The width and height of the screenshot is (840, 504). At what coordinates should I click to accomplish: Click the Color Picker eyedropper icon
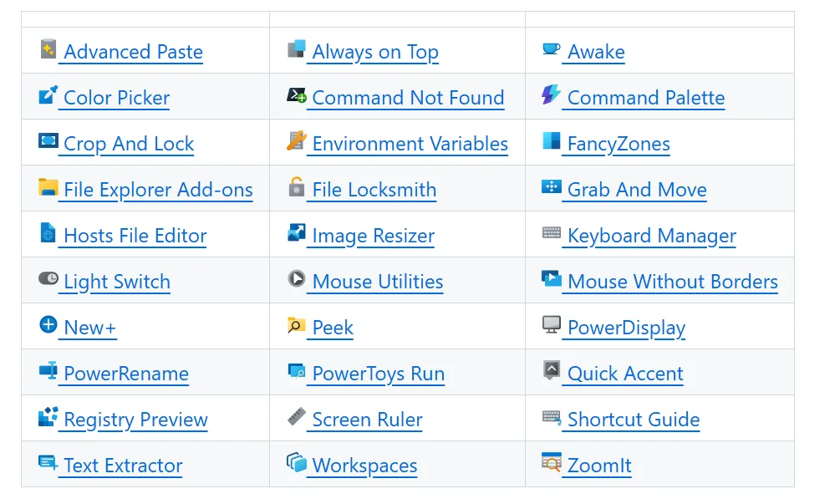48,94
